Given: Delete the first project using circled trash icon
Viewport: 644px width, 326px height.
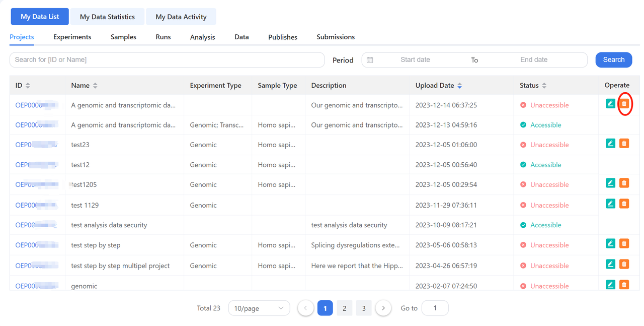Looking at the screenshot, I should (624, 103).
